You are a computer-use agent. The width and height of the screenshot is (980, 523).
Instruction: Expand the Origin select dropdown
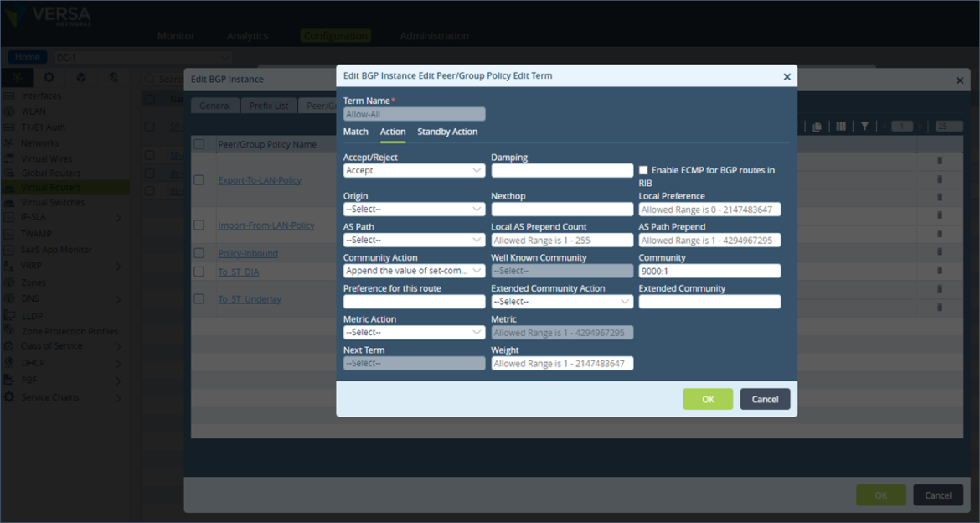[x=414, y=209]
